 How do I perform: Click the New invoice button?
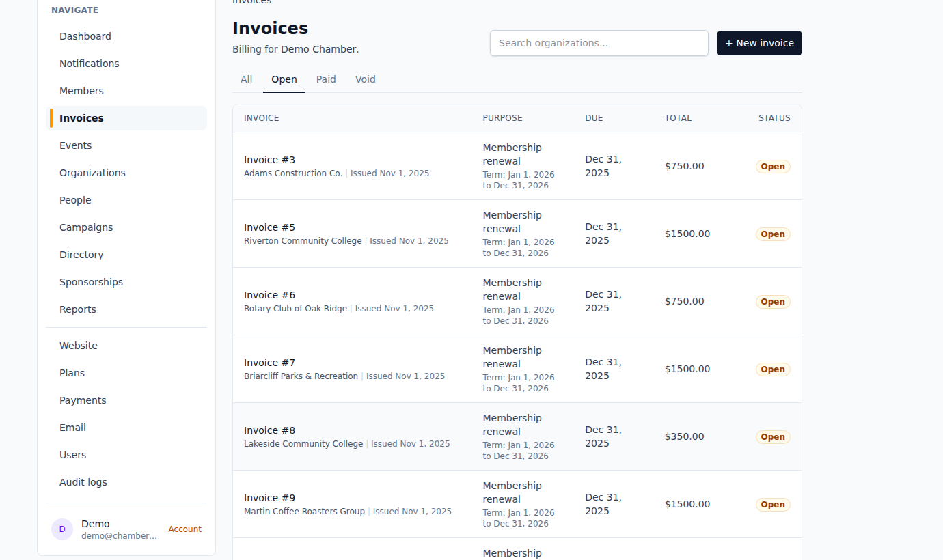pyautogui.click(x=759, y=43)
